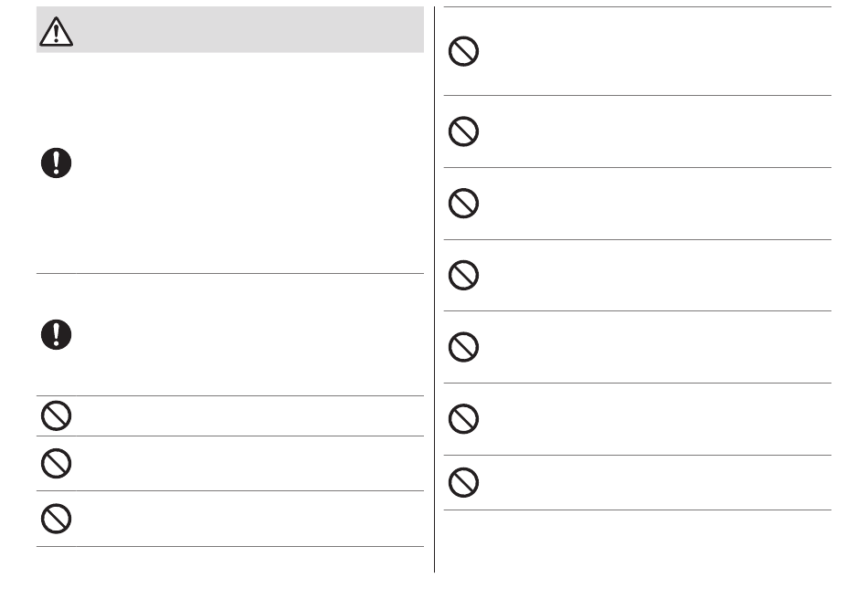Select the upper black exclamation mandatory icon

[x=56, y=163]
